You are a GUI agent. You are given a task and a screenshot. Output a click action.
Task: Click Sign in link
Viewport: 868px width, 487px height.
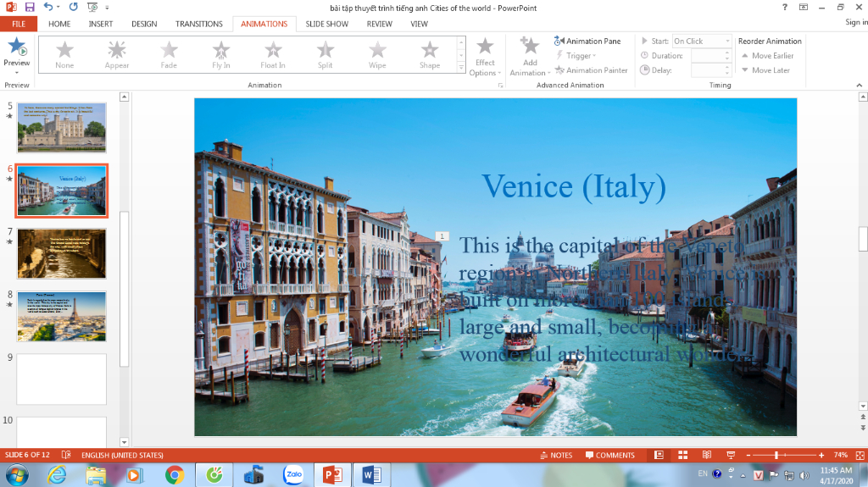coord(856,22)
